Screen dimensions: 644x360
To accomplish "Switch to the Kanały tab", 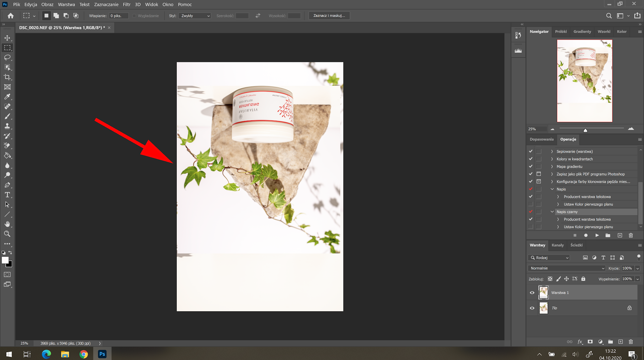I will pos(558,245).
